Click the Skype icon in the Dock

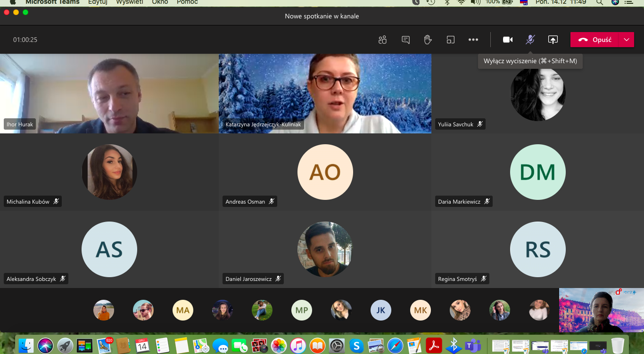pos(355,346)
